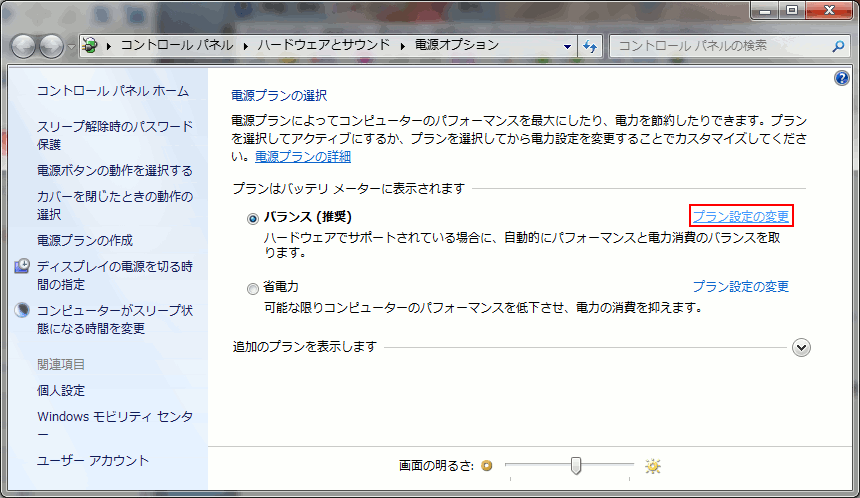Open プラン設定の変更 for バランス plan

pos(741,216)
